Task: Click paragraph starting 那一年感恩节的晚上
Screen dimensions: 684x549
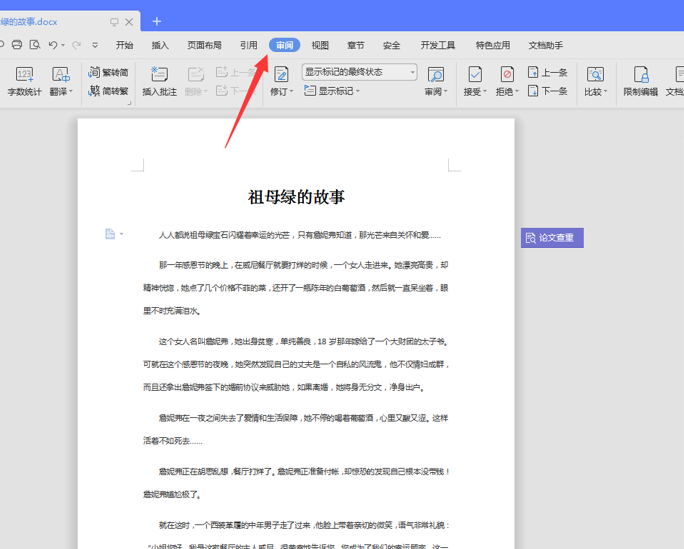Action: pyautogui.click(x=296, y=288)
